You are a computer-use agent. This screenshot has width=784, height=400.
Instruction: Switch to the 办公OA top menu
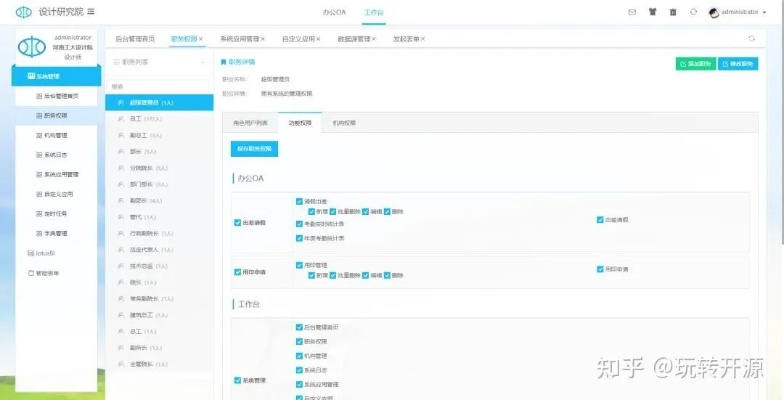336,12
